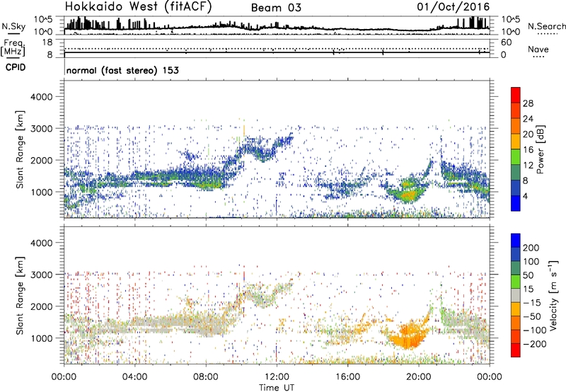566x392 pixels.
Task: Click the "18" frequency axis tick label
Action: coord(47,42)
